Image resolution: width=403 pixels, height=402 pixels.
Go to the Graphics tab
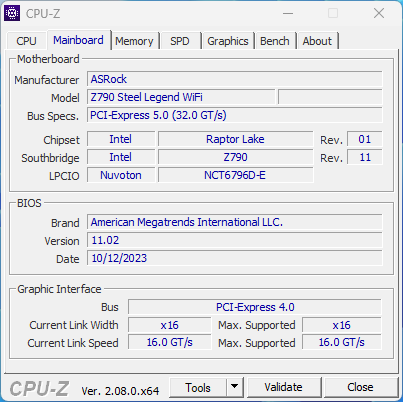coord(228,41)
